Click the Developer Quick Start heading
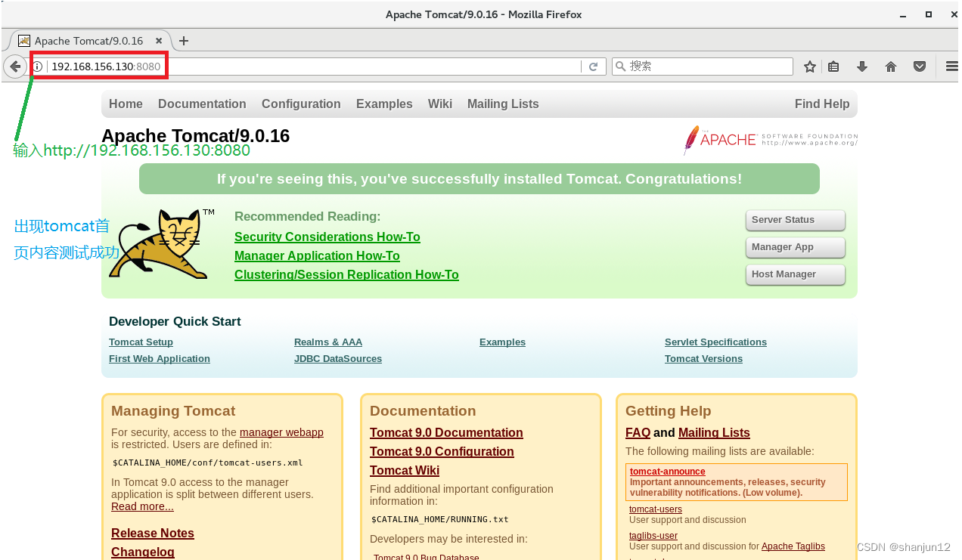 click(x=175, y=322)
